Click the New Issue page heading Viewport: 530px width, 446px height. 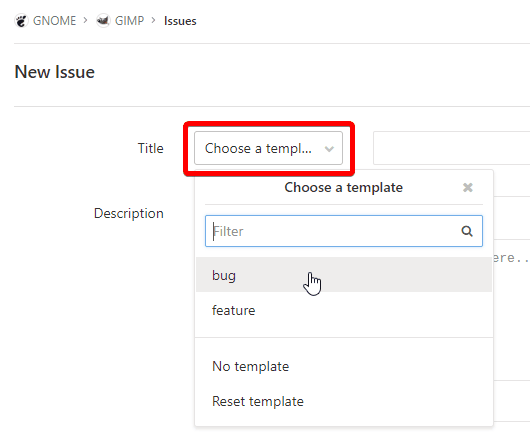[x=54, y=72]
